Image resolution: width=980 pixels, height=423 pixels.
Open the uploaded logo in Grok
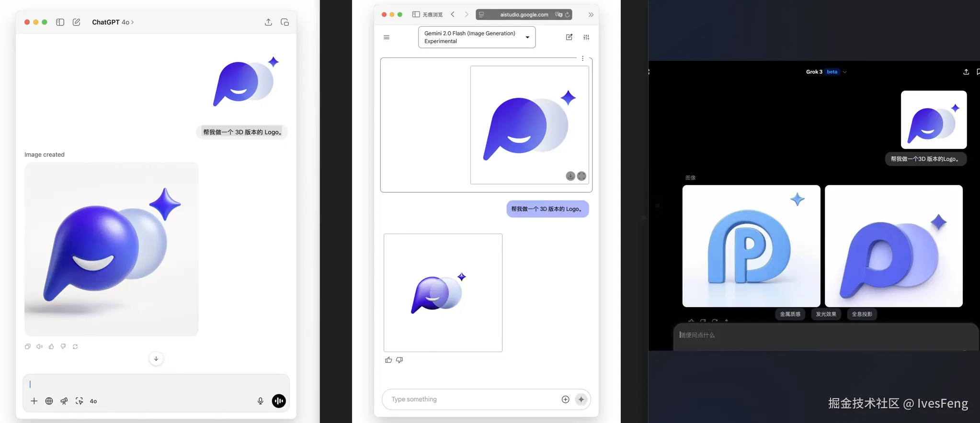coord(934,120)
